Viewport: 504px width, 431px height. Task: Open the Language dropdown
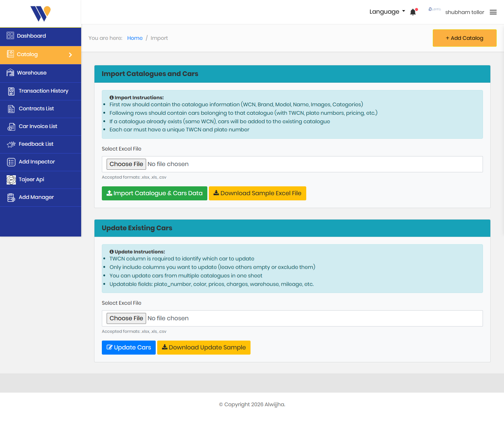coord(387,12)
